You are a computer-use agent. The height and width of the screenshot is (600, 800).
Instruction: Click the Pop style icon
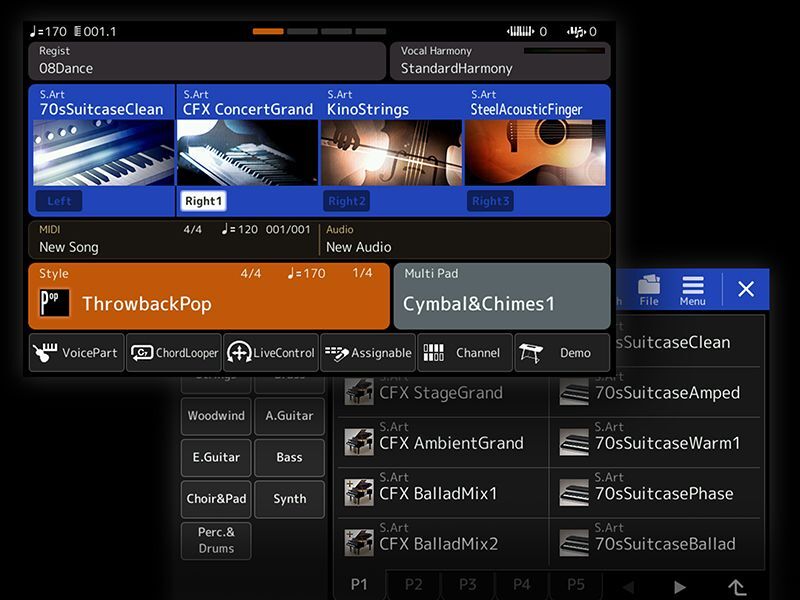click(x=55, y=303)
